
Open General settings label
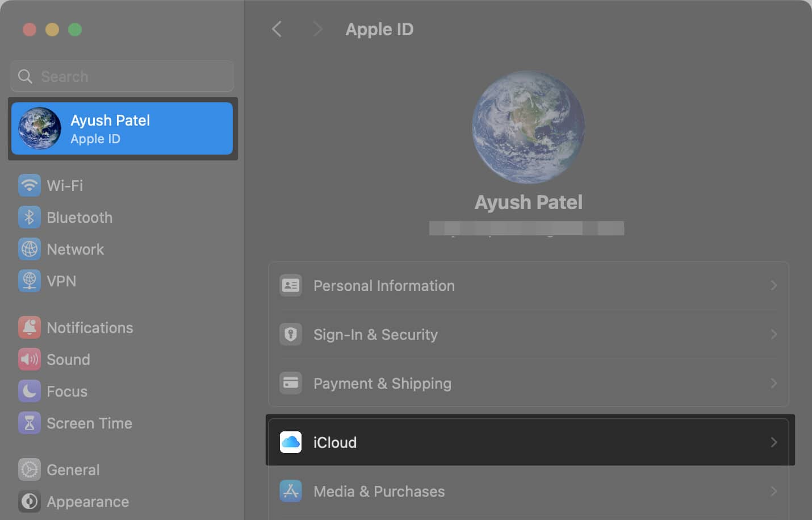73,469
